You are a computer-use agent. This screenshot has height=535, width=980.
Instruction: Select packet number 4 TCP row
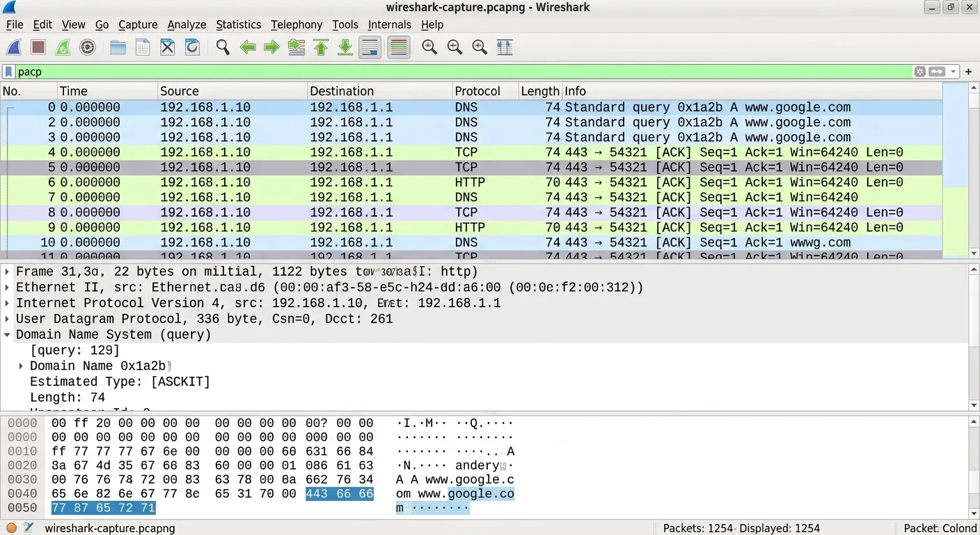coord(471,153)
